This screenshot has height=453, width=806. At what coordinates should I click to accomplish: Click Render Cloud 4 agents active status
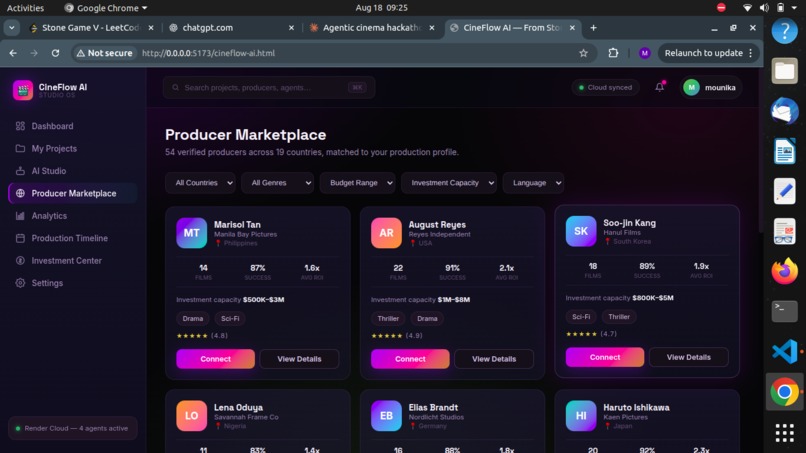pyautogui.click(x=72, y=428)
